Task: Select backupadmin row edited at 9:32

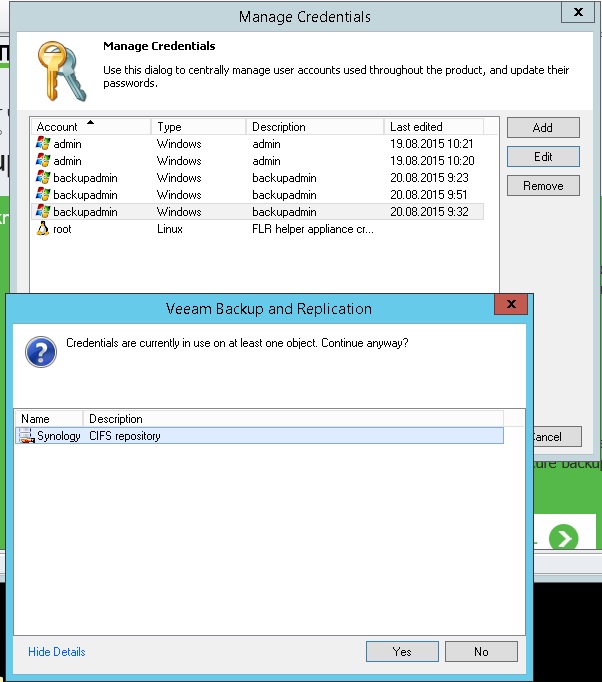Action: (x=258, y=212)
